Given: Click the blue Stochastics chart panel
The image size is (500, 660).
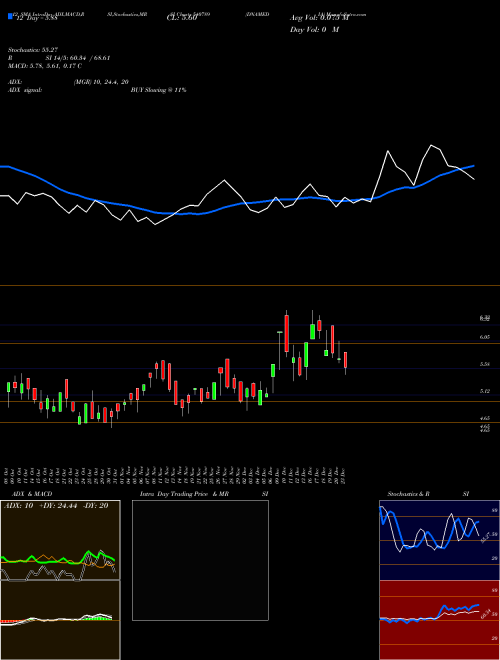Looking at the screenshot, I should 439,540.
